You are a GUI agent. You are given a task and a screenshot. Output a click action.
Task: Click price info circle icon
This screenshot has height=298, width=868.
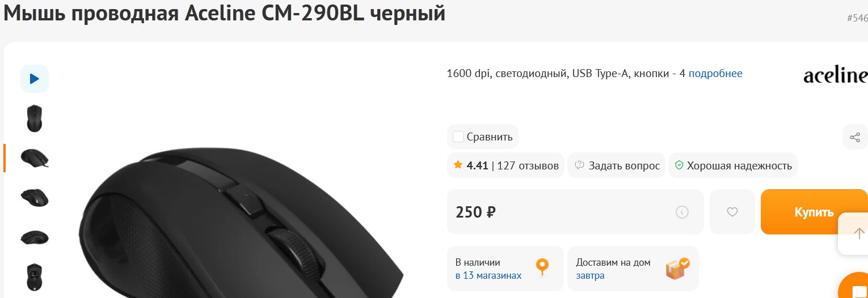682,212
